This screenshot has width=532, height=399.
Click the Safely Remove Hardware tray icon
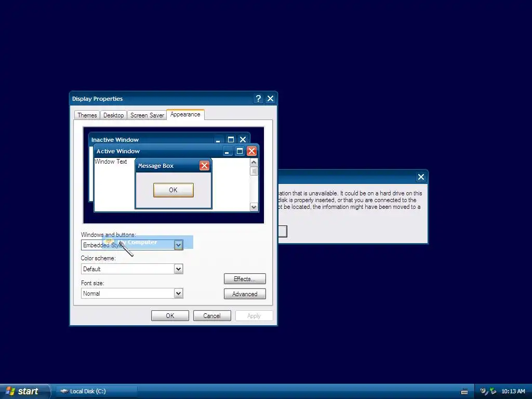click(493, 391)
